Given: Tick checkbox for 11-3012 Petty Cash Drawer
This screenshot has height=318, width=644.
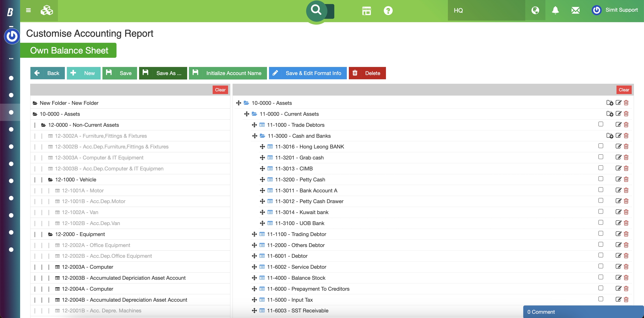Looking at the screenshot, I should click(x=600, y=201).
